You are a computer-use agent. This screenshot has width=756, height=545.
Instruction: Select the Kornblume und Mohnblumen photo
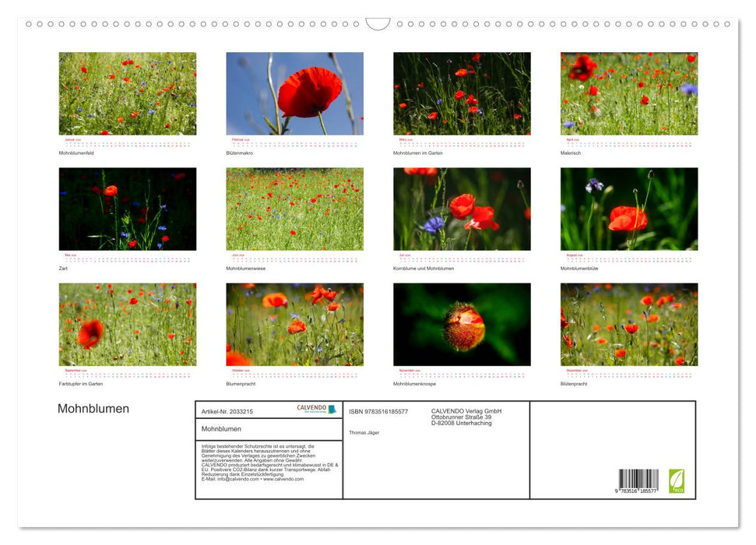click(x=462, y=209)
